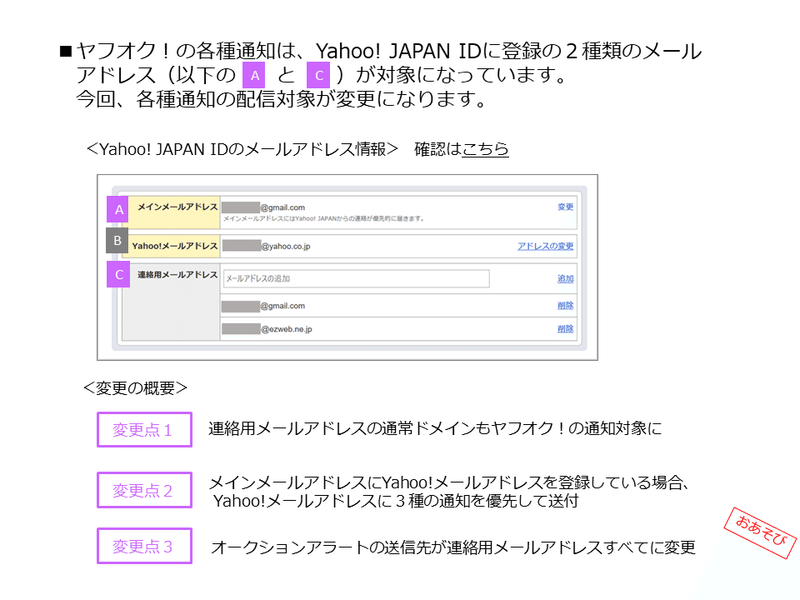Click the inline purple A badge in header
The width and height of the screenshot is (800, 600).
[254, 75]
